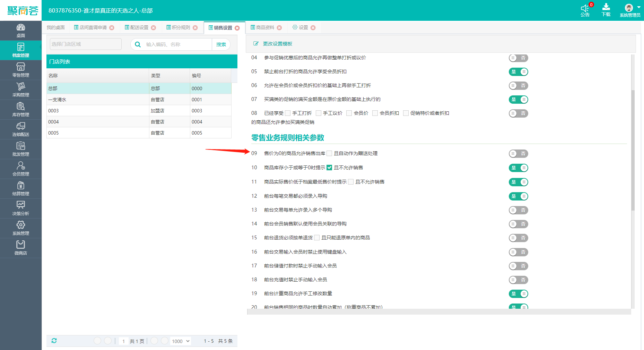Image resolution: width=644 pixels, height=350 pixels.
Task: Click the 搜索 button
Action: (221, 44)
